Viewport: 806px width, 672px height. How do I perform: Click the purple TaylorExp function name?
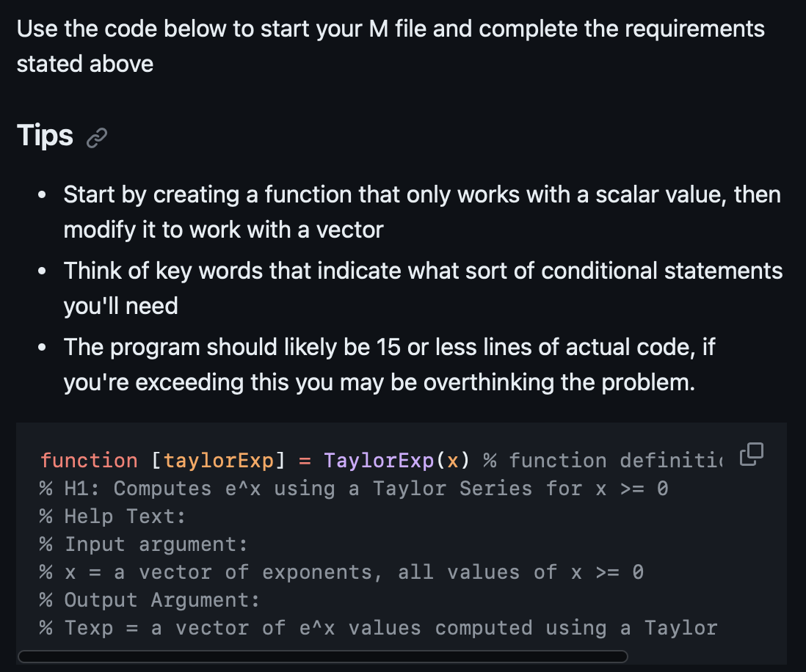coord(379,460)
